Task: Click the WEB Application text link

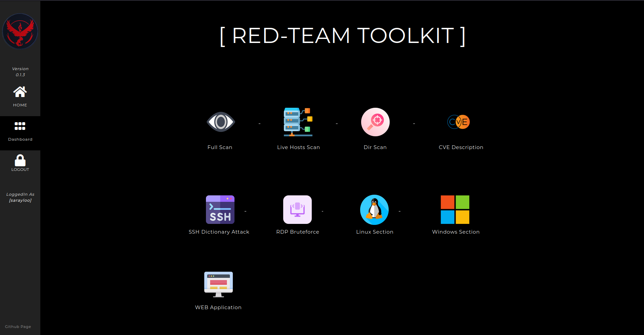Action: (x=218, y=307)
